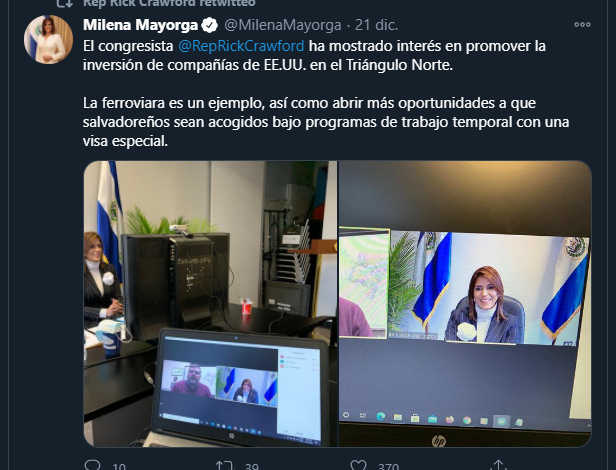View the left photo with the office desk
The width and height of the screenshot is (616, 470).
[210, 304]
